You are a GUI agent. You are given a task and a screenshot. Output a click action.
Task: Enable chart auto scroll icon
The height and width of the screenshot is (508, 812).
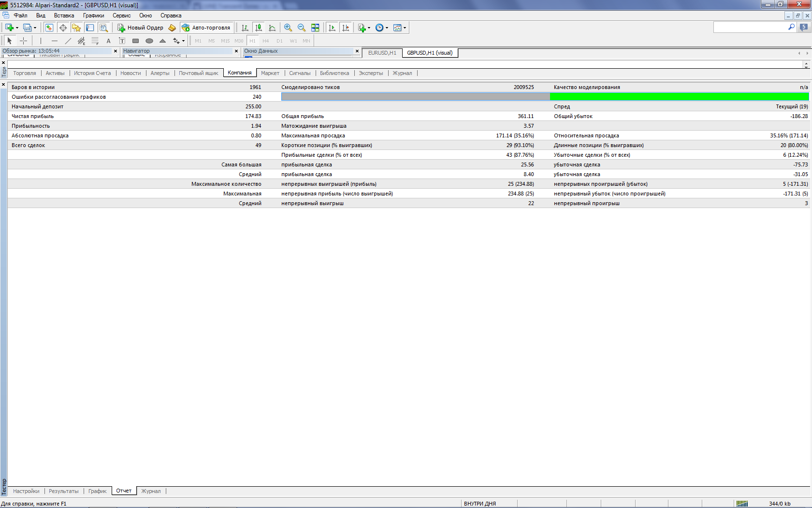click(x=332, y=28)
